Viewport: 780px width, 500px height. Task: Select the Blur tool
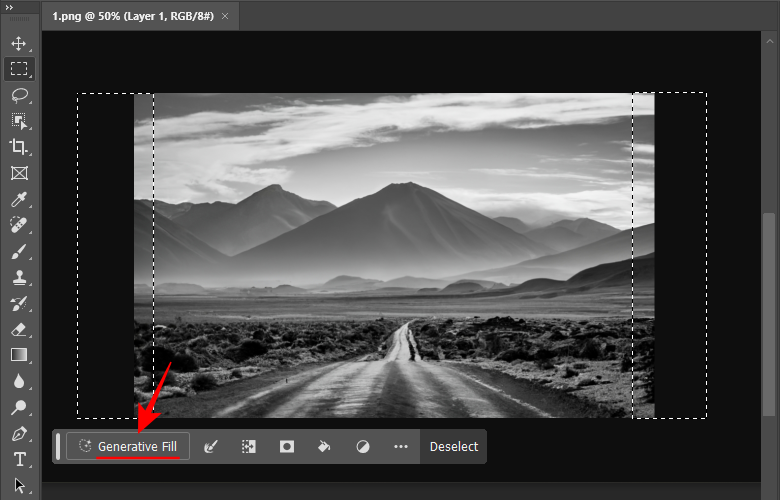19,381
